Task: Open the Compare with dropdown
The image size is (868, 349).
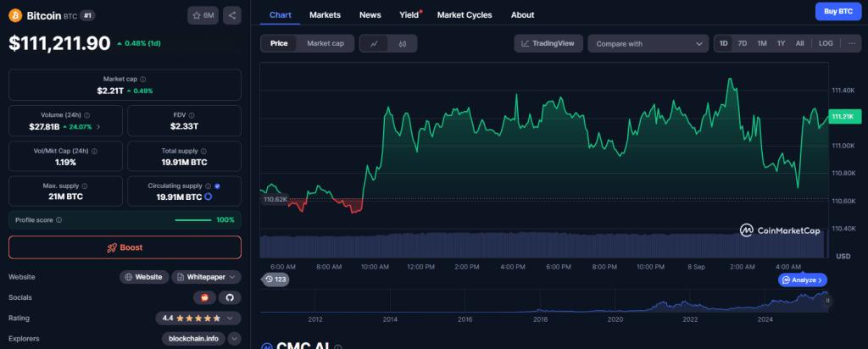Action: point(648,43)
